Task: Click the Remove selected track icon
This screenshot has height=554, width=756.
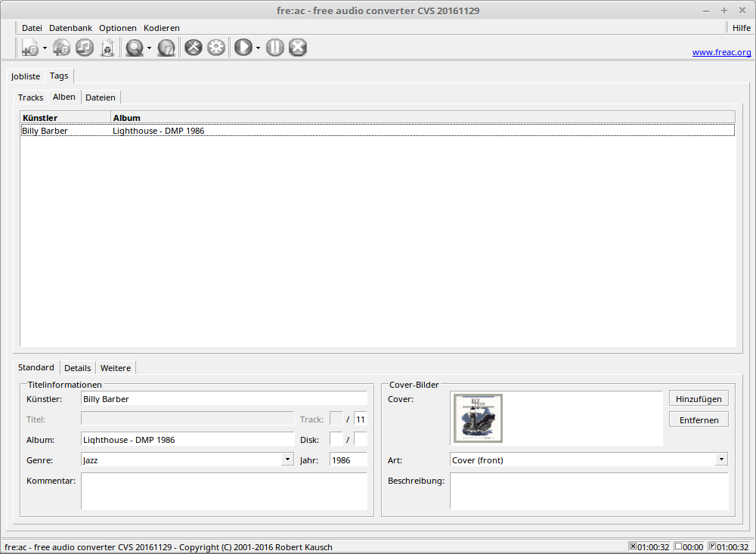Action: (84, 48)
